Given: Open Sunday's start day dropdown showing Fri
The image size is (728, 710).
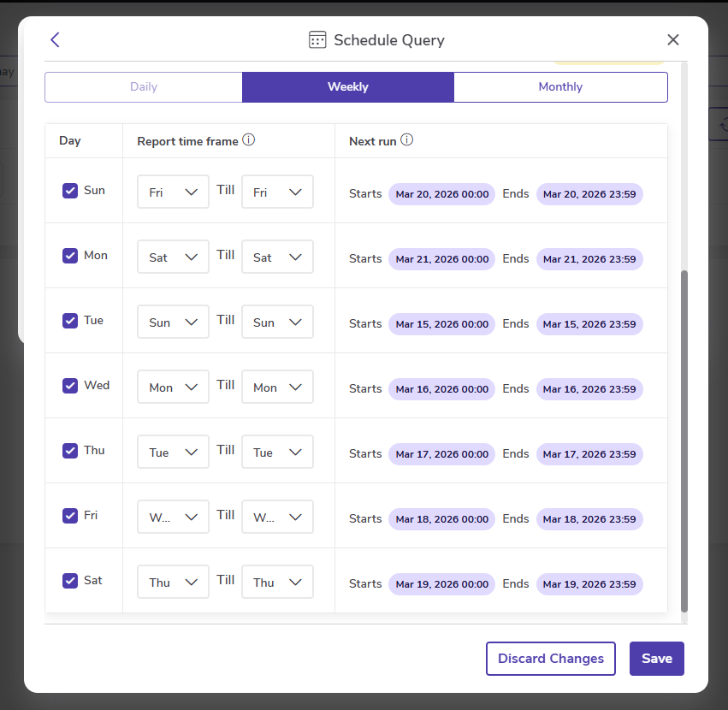Looking at the screenshot, I should click(x=173, y=192).
